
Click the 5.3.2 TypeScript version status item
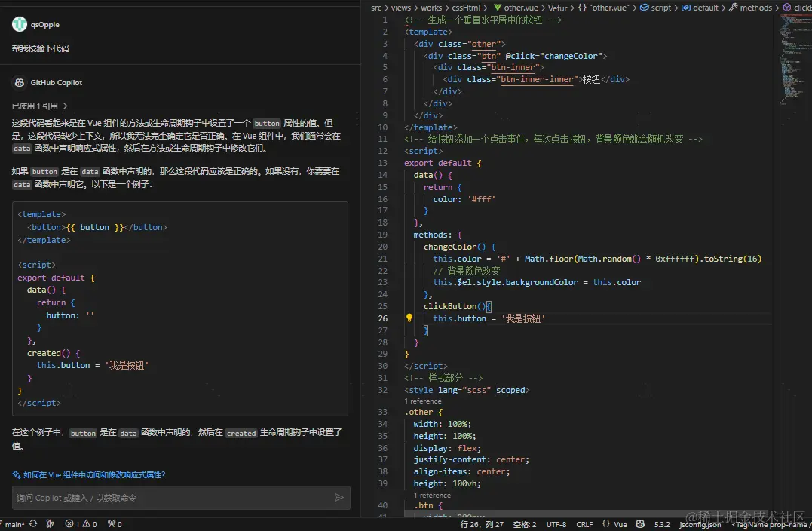point(662,524)
